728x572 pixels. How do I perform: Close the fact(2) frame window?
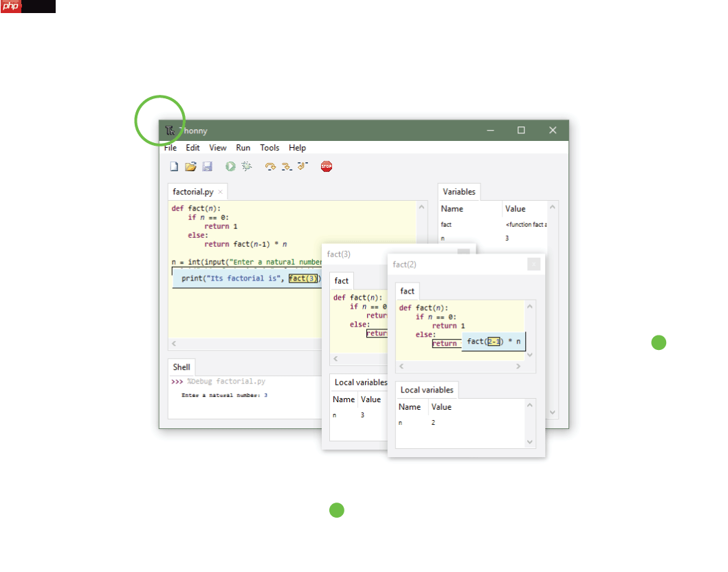pos(534,264)
